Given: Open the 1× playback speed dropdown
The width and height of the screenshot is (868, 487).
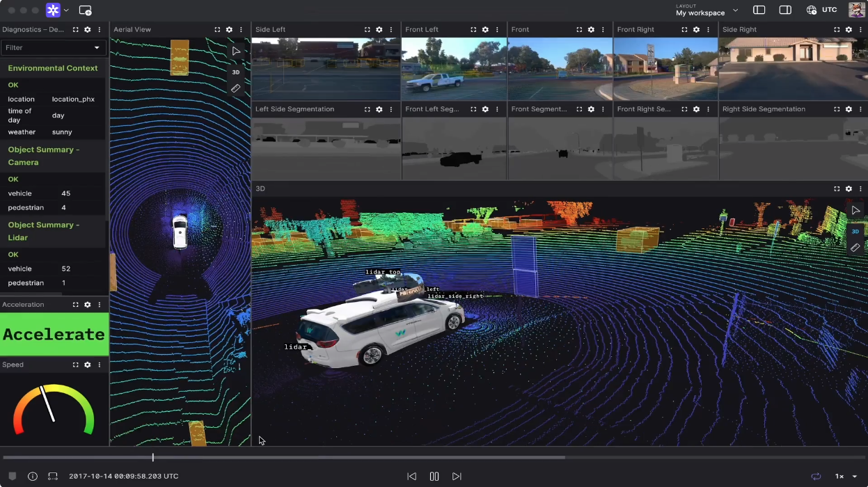Looking at the screenshot, I should click(x=846, y=477).
